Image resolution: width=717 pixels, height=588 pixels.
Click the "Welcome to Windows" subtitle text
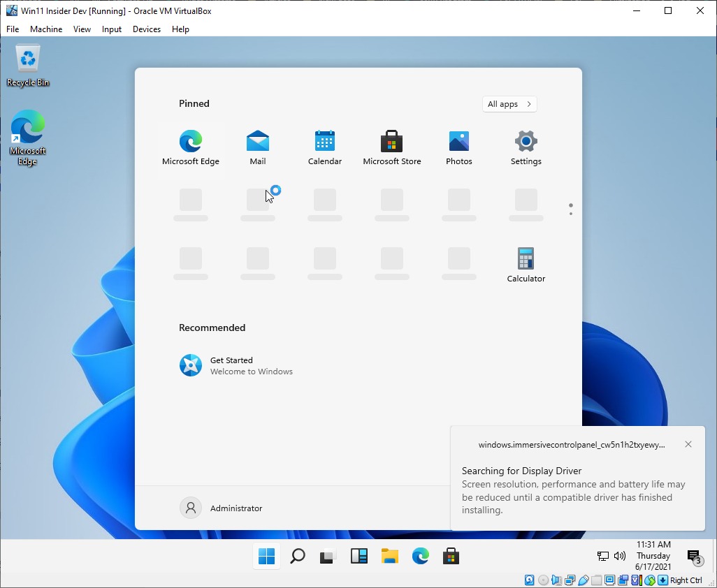pyautogui.click(x=252, y=372)
